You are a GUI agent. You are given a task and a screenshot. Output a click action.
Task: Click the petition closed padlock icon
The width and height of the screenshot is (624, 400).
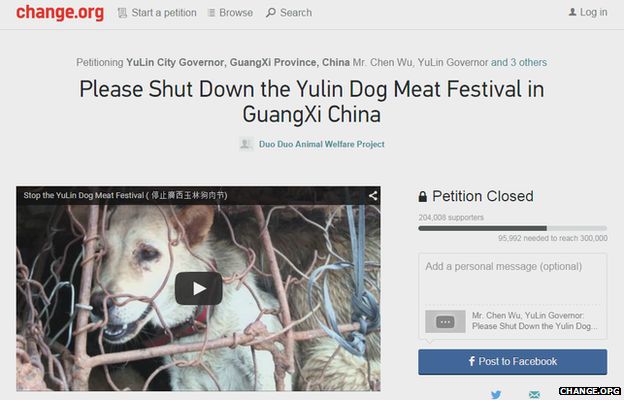(423, 196)
